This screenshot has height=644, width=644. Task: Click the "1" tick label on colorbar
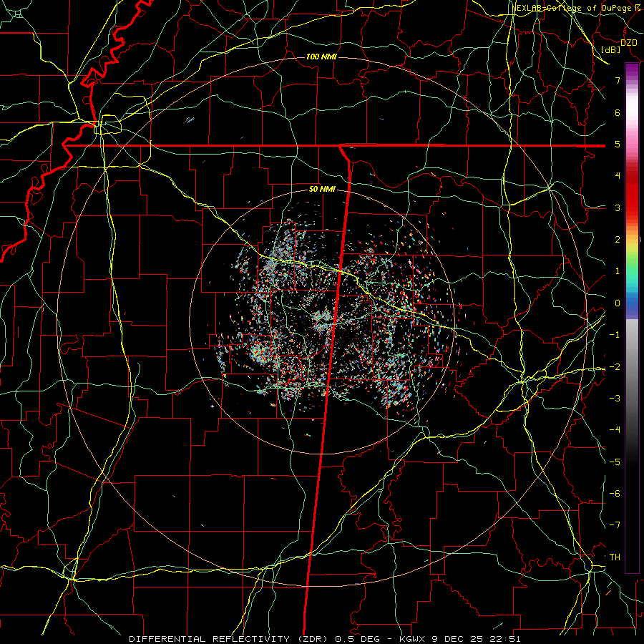pos(618,271)
